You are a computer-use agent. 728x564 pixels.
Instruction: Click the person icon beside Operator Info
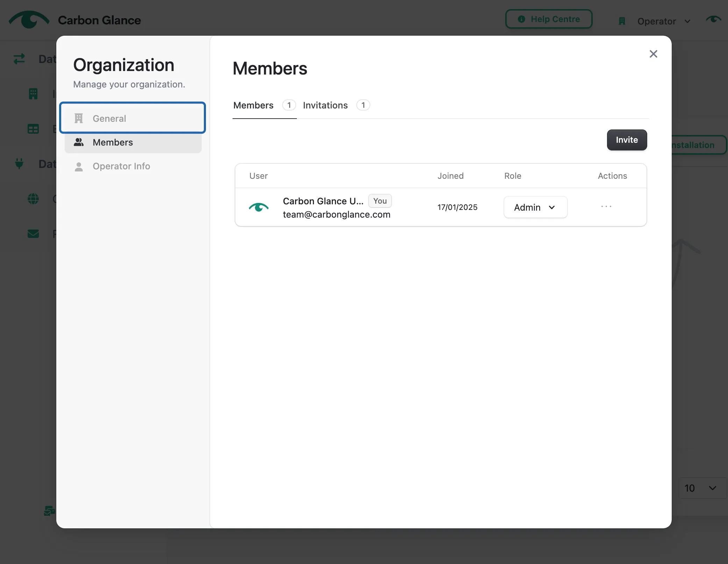click(79, 167)
